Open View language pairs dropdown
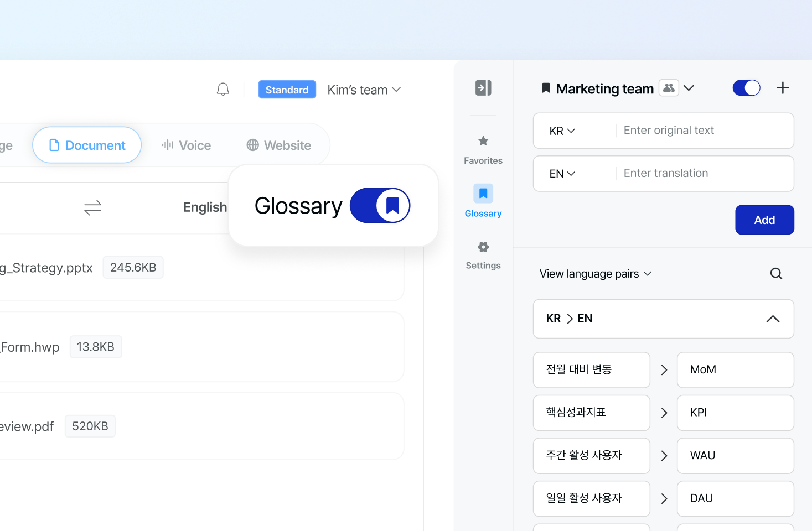This screenshot has width=812, height=531. pyautogui.click(x=595, y=274)
